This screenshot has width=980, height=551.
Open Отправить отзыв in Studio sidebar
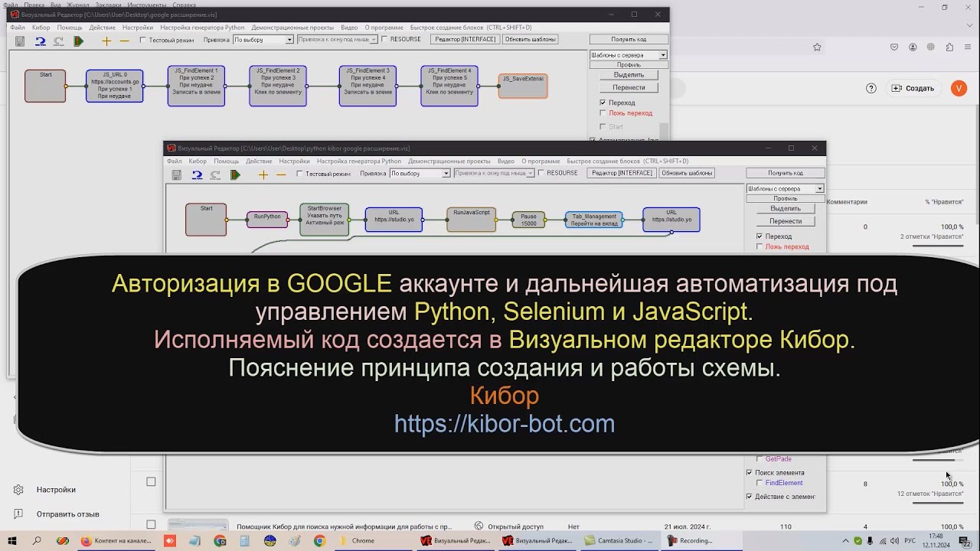[67, 514]
